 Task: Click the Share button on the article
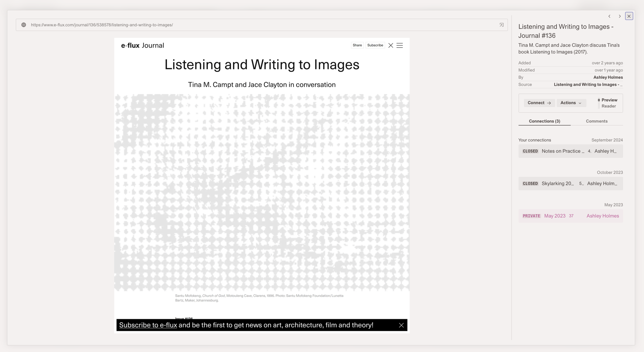(x=357, y=45)
